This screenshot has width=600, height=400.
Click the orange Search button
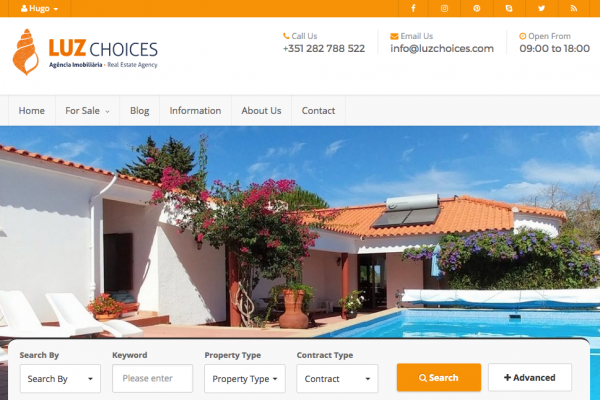[x=439, y=377]
